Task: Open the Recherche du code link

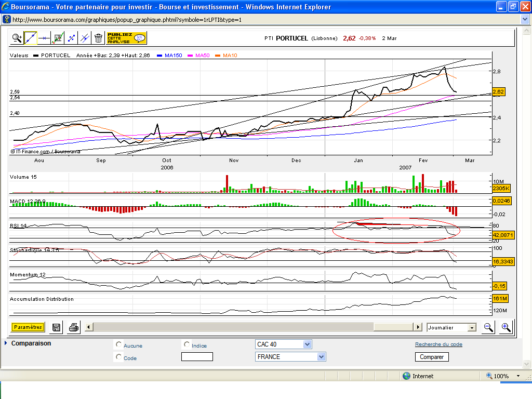Action: pos(438,344)
